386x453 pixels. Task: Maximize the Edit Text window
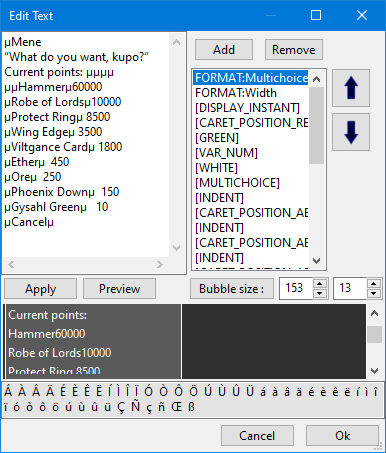coord(316,15)
